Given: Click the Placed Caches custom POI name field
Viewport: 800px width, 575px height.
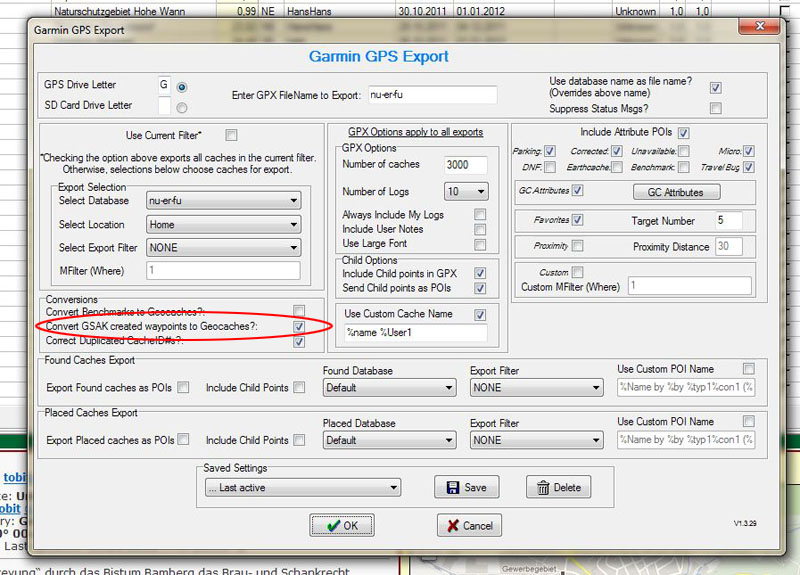Looking at the screenshot, I should coord(686,440).
